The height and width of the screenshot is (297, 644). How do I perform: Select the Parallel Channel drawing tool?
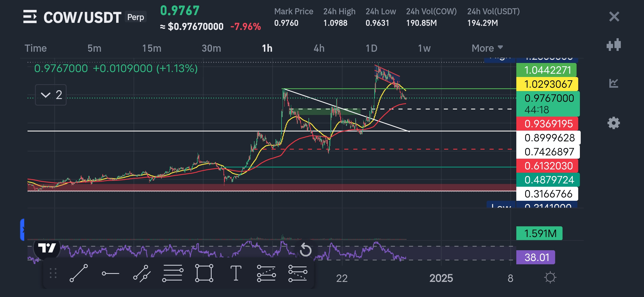pos(142,273)
